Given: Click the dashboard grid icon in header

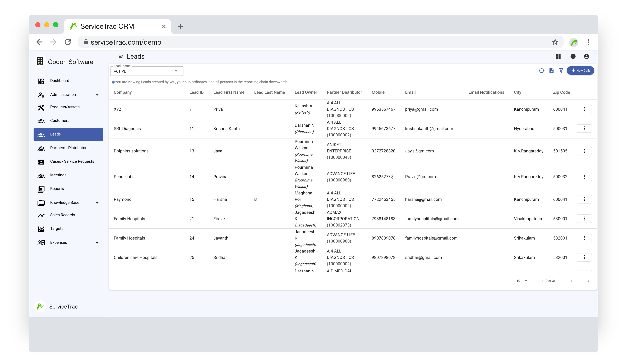Looking at the screenshot, I should coord(558,57).
